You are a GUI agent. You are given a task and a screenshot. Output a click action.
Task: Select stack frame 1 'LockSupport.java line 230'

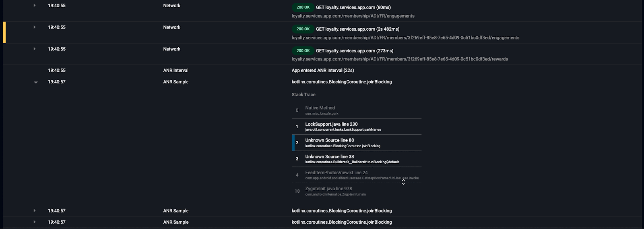(x=357, y=127)
